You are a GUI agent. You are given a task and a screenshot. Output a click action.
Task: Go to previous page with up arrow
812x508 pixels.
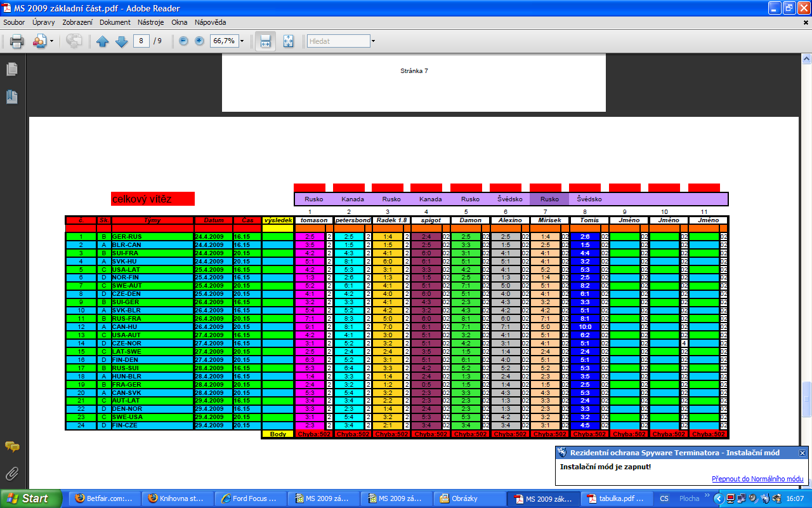103,41
